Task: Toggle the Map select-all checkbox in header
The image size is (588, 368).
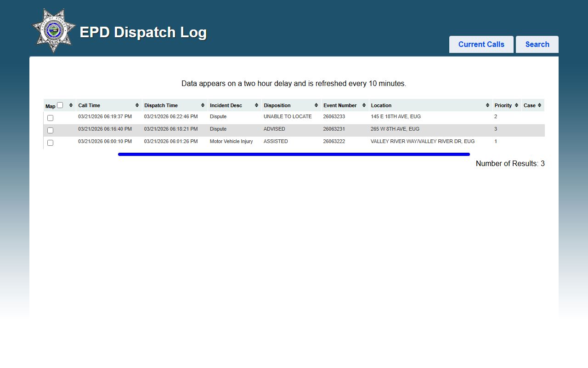Action: point(60,105)
